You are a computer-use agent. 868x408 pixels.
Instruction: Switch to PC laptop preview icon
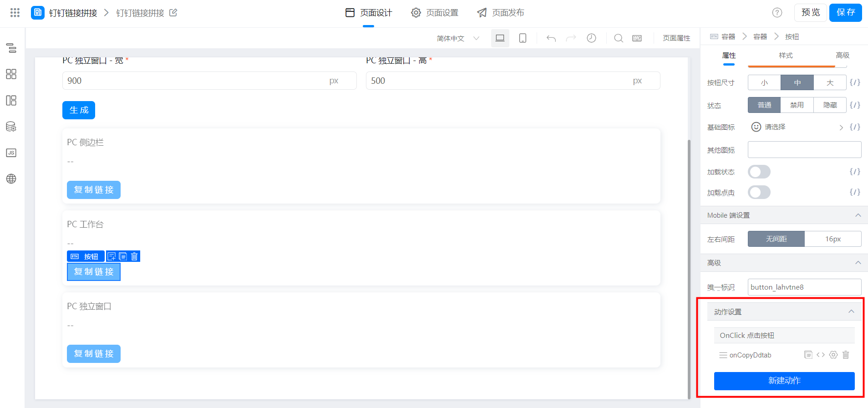click(x=500, y=38)
